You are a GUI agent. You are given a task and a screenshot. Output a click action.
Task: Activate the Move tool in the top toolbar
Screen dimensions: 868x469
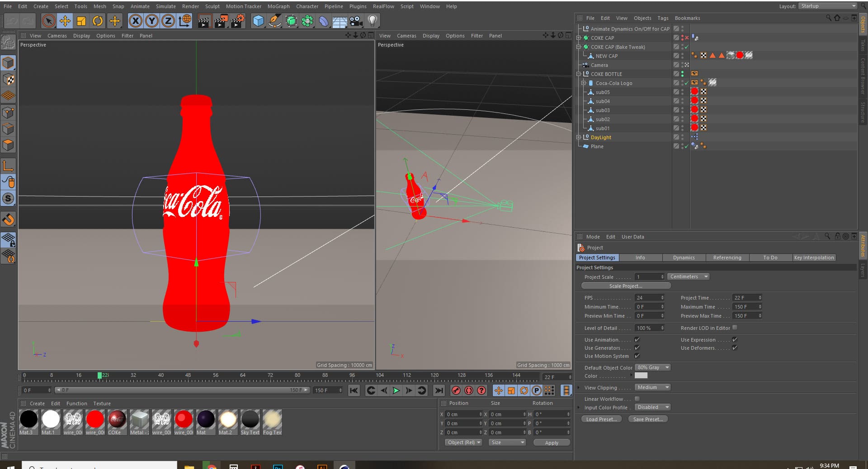click(65, 21)
